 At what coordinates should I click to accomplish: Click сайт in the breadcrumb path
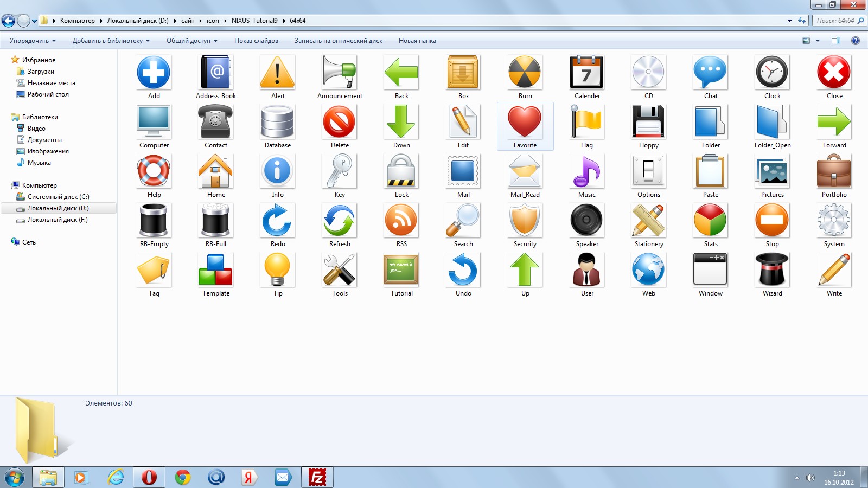[x=188, y=21]
